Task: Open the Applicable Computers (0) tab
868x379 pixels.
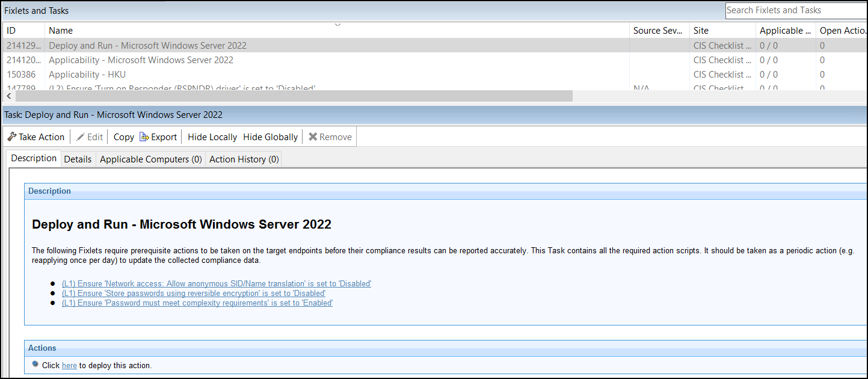Action: tap(150, 158)
